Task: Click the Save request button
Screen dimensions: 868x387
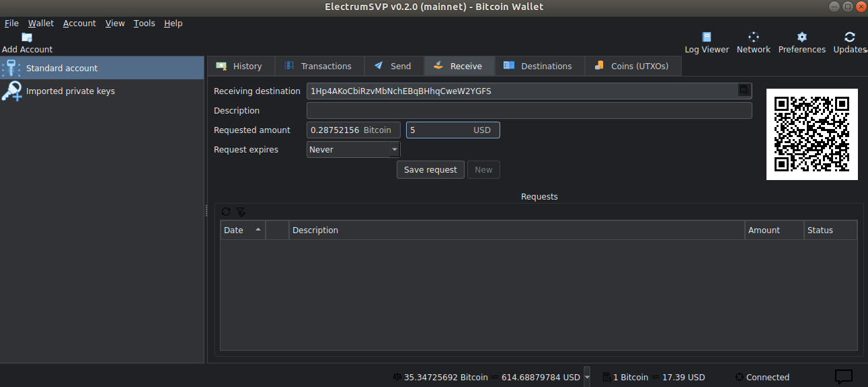Action: (430, 169)
